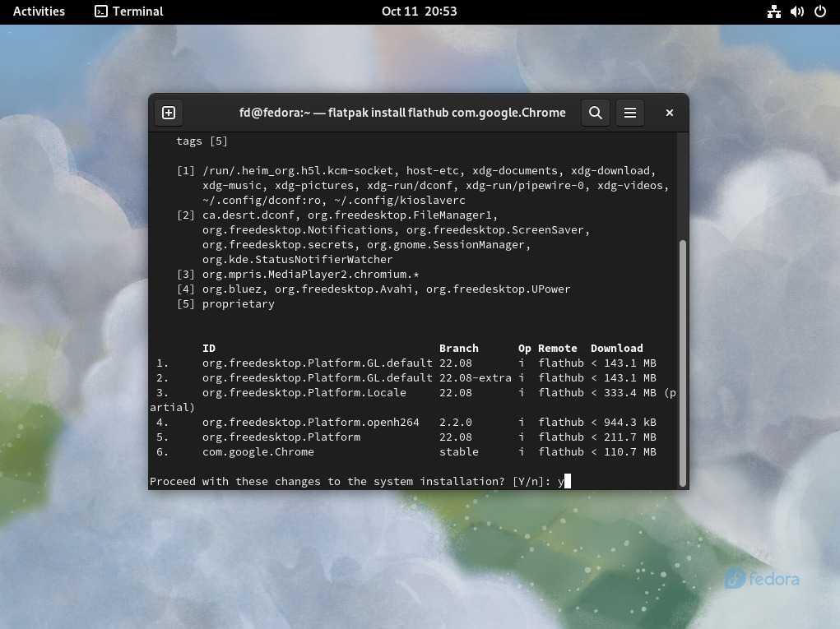Click 'org.gnome.SessionManager' text
The image size is (840, 629).
(x=446, y=245)
